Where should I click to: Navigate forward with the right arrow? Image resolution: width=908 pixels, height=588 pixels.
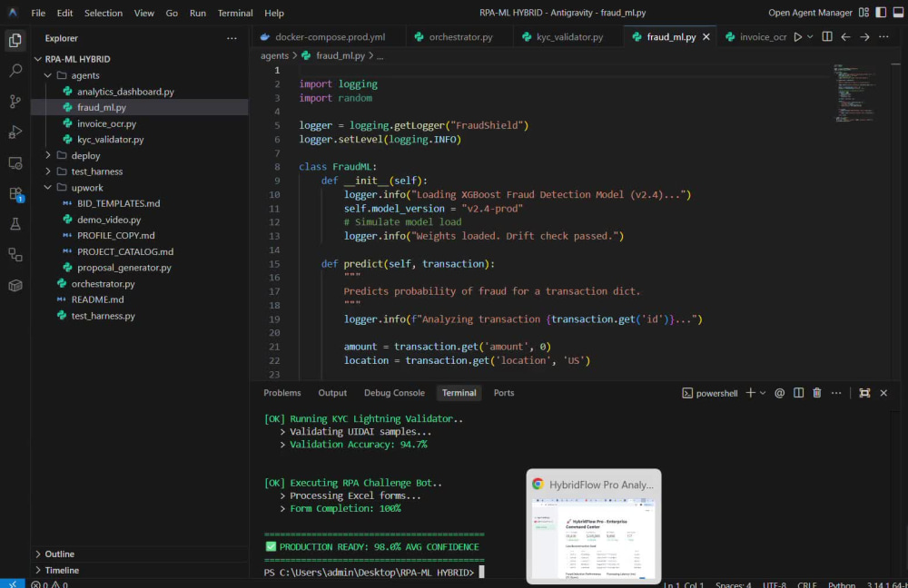[x=864, y=36]
